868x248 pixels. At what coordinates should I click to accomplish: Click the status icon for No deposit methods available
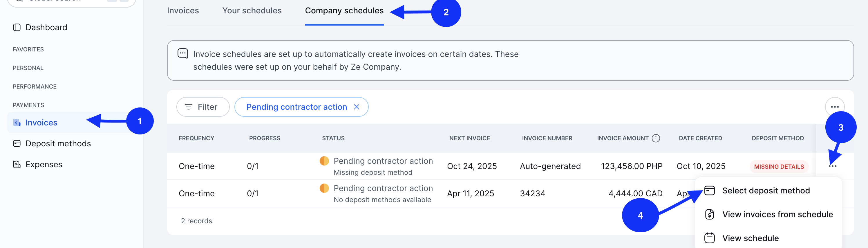324,188
